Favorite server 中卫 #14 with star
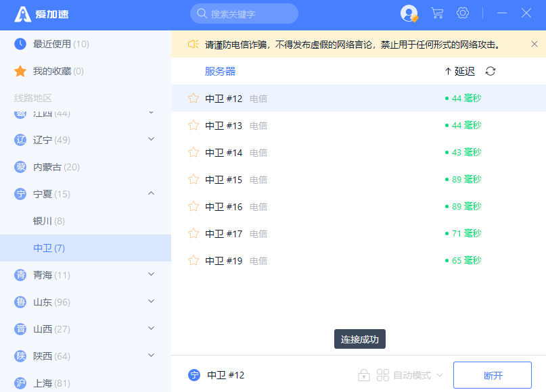 [x=194, y=152]
